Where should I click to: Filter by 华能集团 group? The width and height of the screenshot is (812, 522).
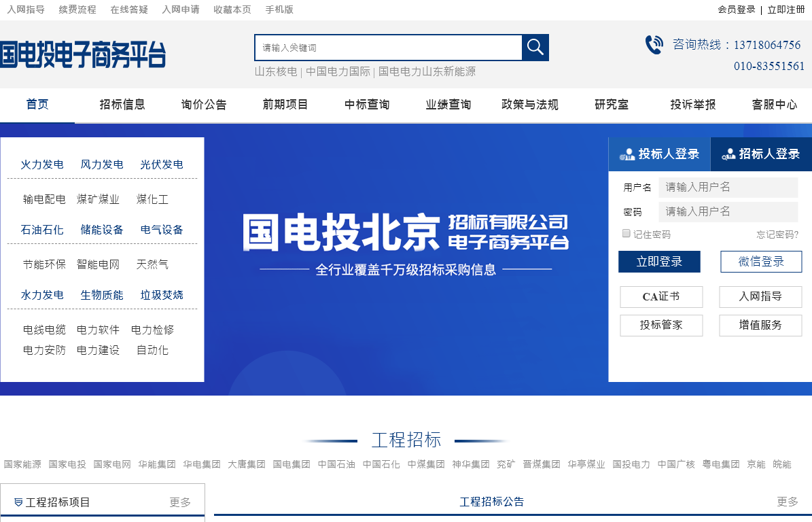pos(157,464)
